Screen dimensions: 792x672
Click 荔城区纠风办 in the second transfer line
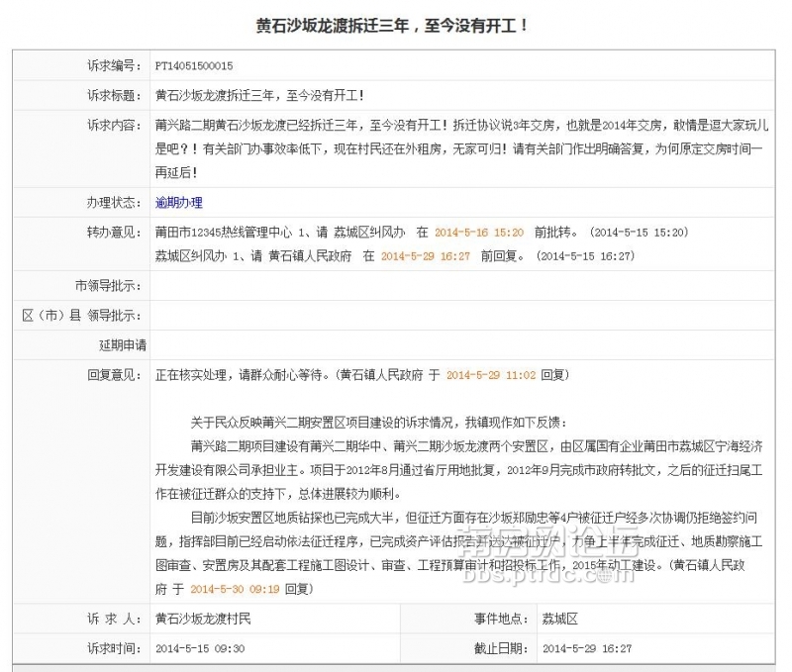click(191, 256)
